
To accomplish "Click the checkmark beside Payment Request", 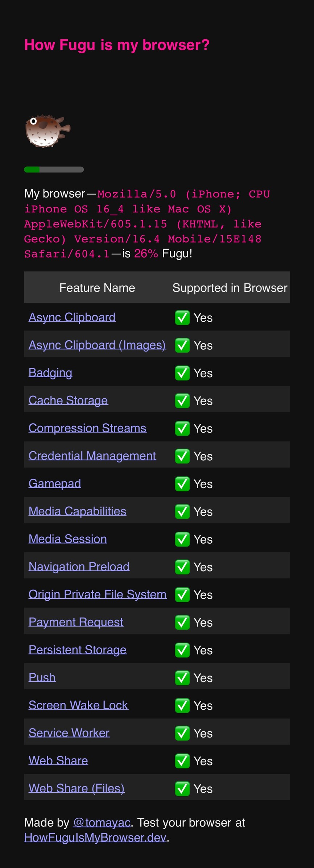I will 182,622.
